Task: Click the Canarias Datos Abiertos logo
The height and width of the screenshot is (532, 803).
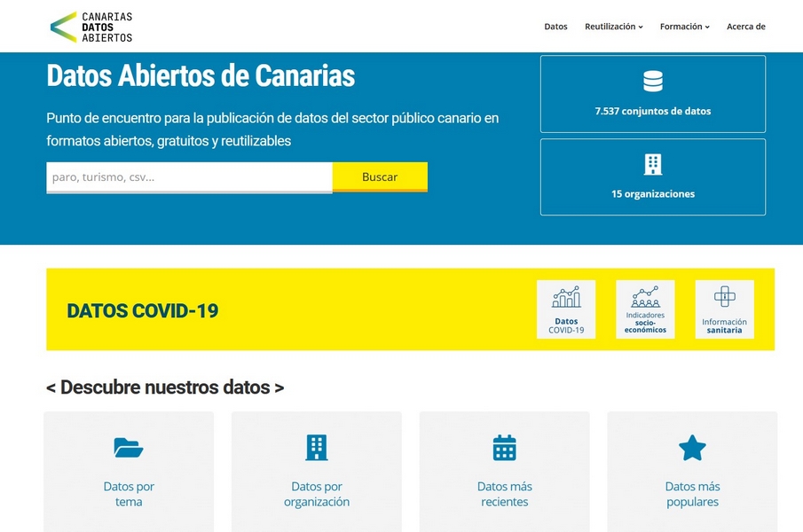Action: click(91, 27)
